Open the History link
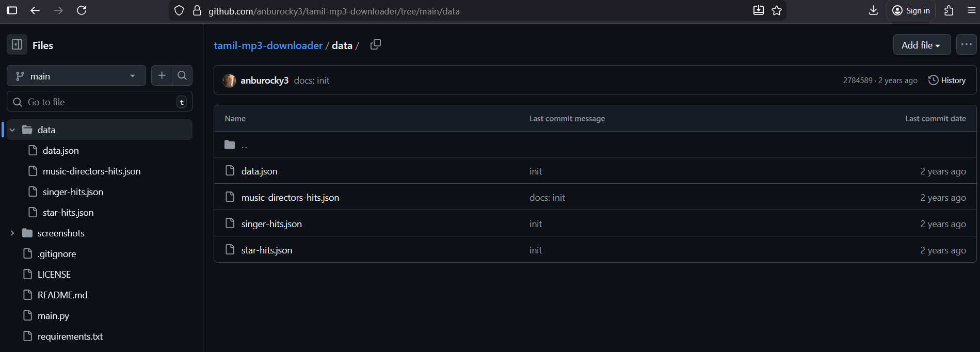 947,81
